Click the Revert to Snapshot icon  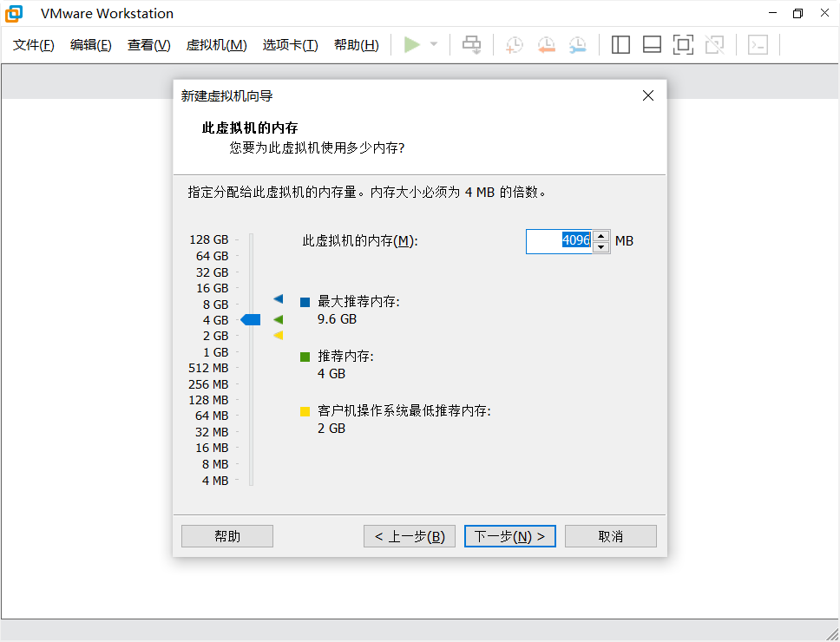point(546,45)
